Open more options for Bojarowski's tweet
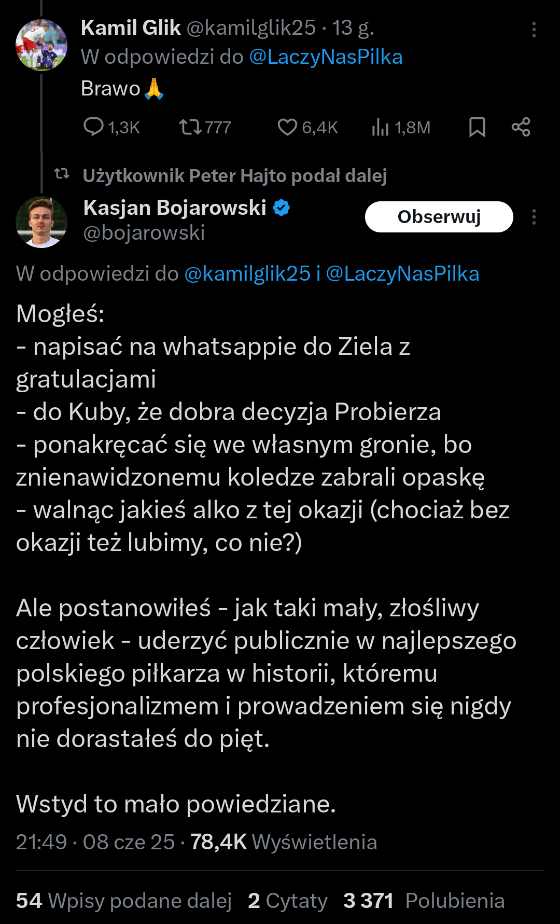 tap(534, 217)
